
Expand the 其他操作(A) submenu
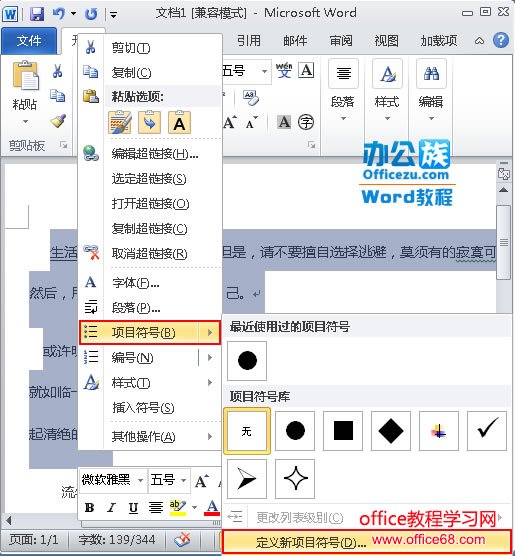[150, 437]
